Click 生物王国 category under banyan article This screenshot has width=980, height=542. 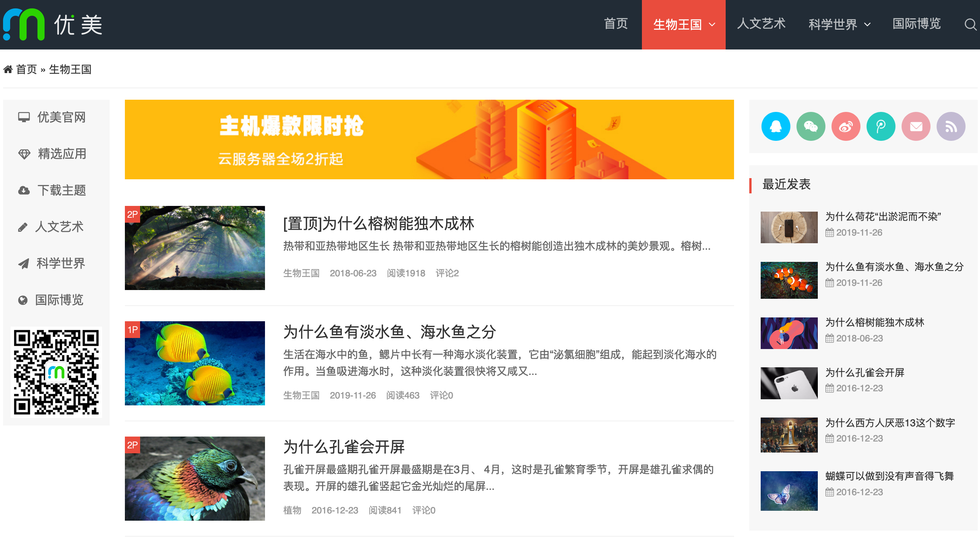(301, 273)
